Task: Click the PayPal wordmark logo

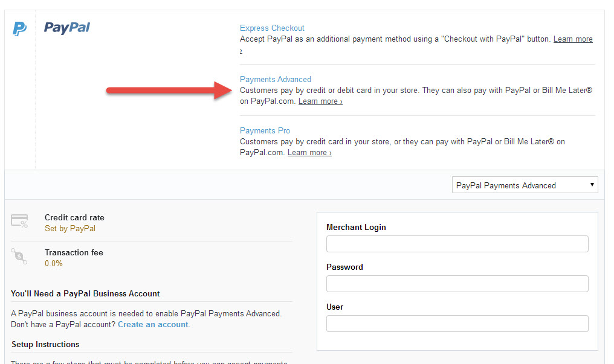Action: (x=67, y=28)
